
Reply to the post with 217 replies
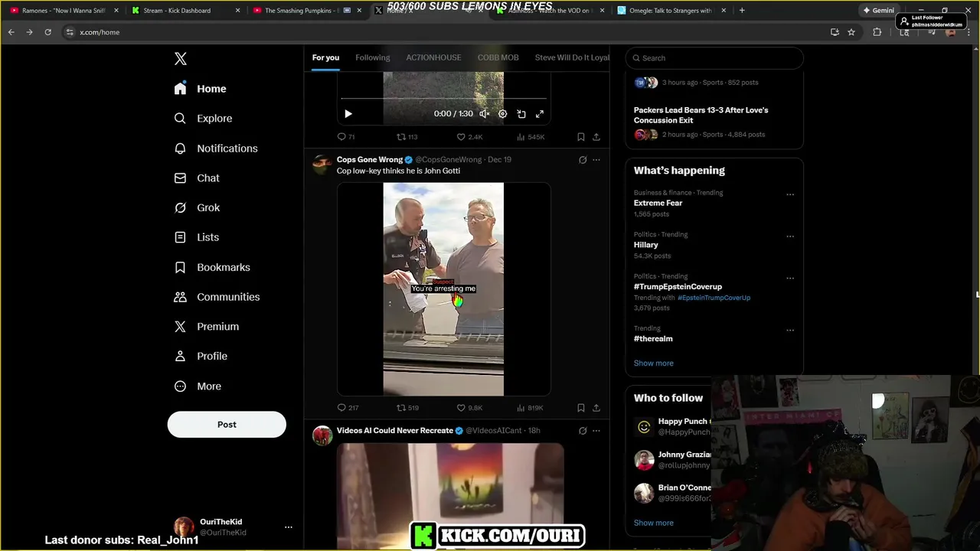[x=348, y=408]
